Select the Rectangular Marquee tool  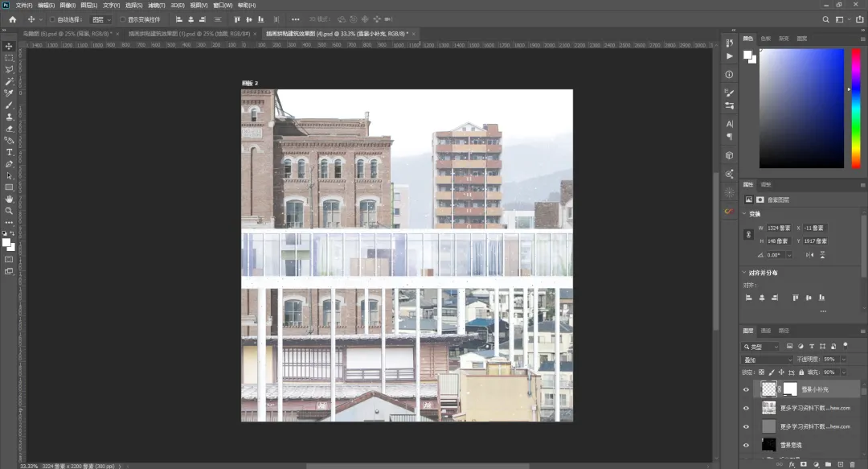click(x=10, y=58)
